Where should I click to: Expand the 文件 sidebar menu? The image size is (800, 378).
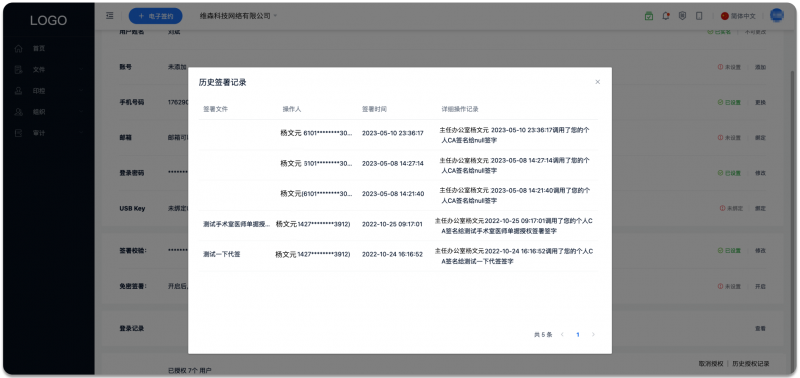pos(48,69)
